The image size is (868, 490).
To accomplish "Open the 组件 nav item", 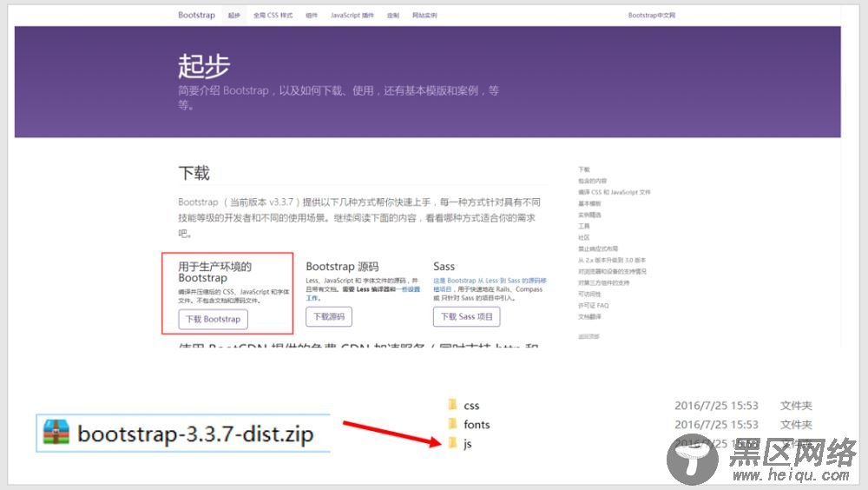I will pos(312,16).
